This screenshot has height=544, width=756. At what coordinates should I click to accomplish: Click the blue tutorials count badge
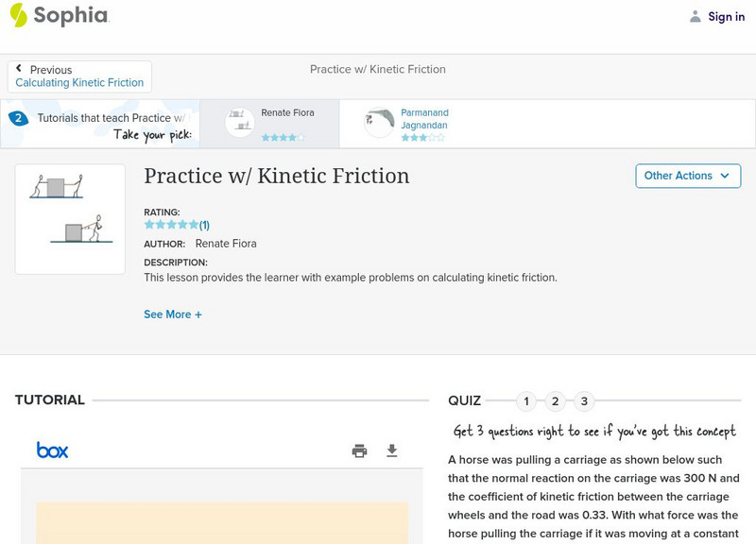19,118
